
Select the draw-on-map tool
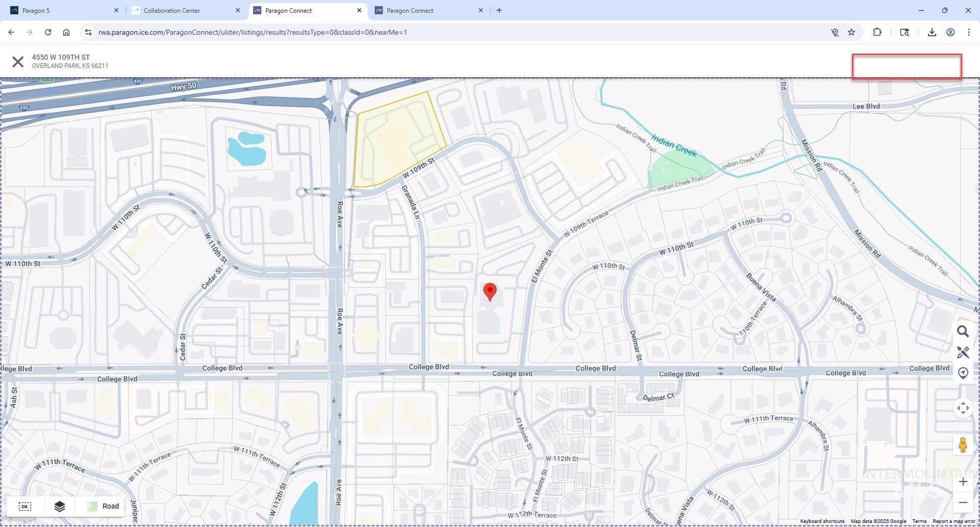pyautogui.click(x=963, y=352)
